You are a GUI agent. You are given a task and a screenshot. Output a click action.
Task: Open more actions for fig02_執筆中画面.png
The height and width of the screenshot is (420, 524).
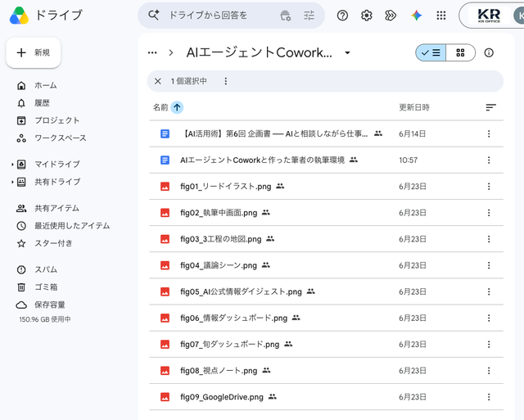[489, 213]
